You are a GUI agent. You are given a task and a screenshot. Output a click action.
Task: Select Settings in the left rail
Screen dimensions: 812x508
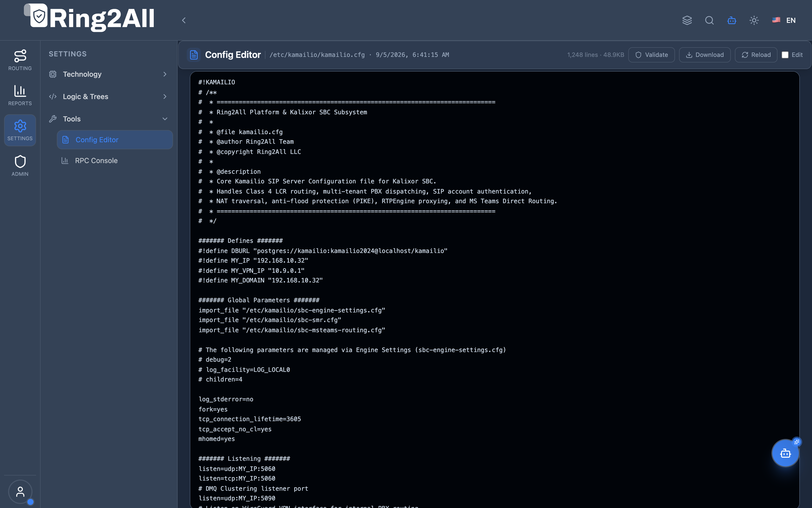pyautogui.click(x=20, y=130)
